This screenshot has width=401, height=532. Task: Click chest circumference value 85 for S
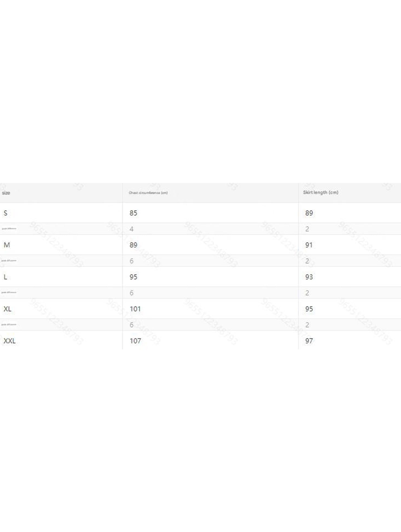(x=133, y=213)
